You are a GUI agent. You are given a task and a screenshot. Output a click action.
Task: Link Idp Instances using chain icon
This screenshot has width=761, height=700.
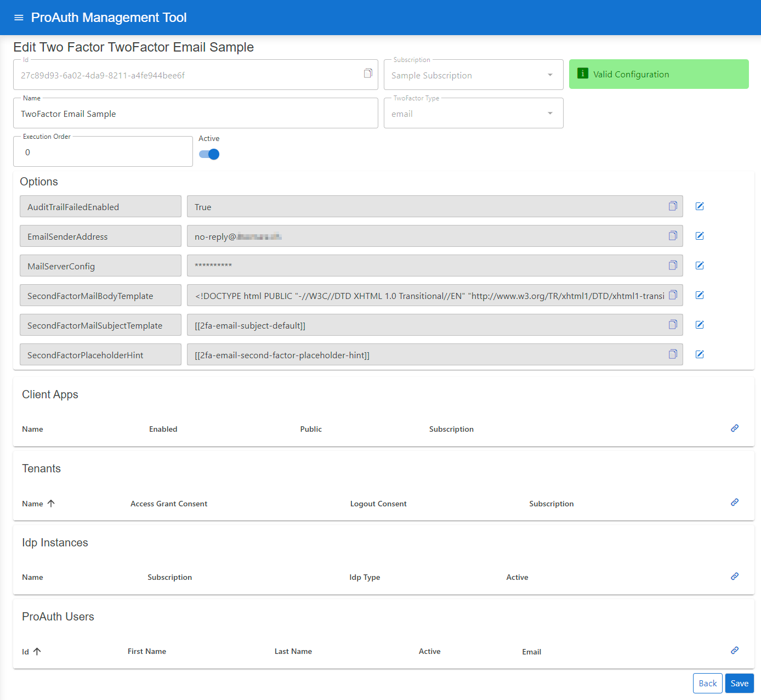point(735,576)
